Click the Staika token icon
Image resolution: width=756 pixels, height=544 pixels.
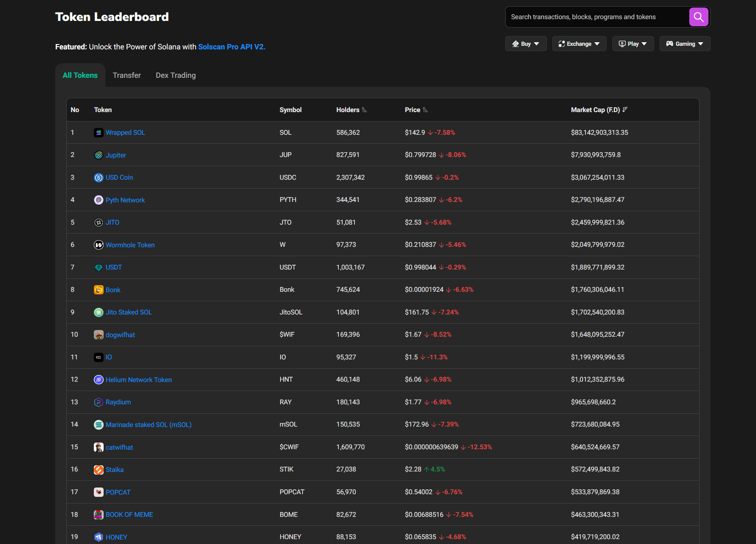pyautogui.click(x=99, y=470)
